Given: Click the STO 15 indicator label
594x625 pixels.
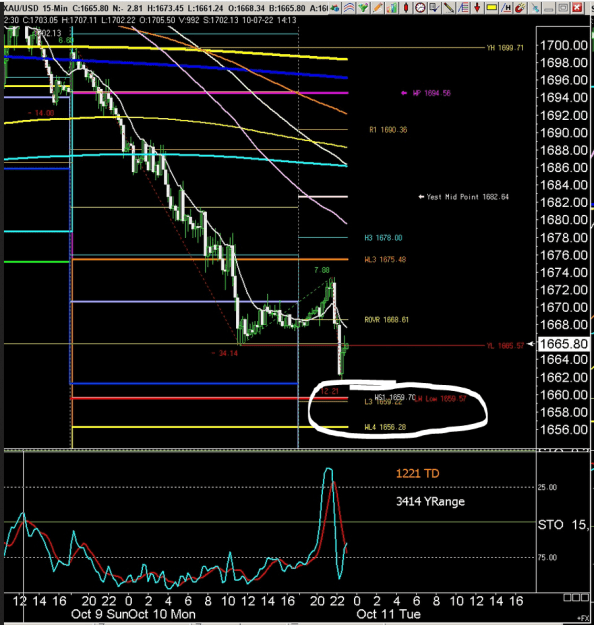Looking at the screenshot, I should point(563,525).
